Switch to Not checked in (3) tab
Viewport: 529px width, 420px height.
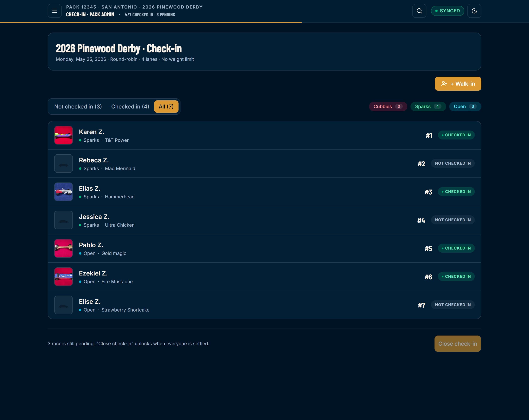click(78, 107)
